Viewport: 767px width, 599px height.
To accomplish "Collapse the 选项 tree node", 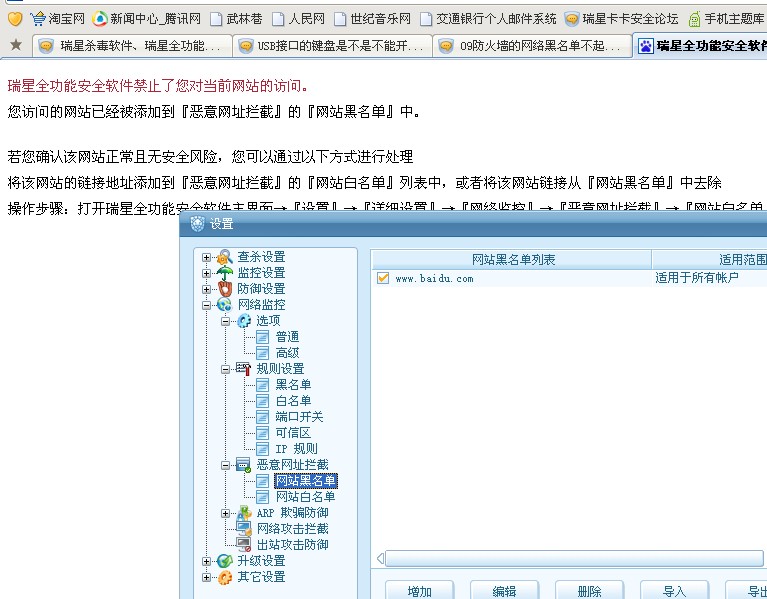I will pyautogui.click(x=226, y=321).
